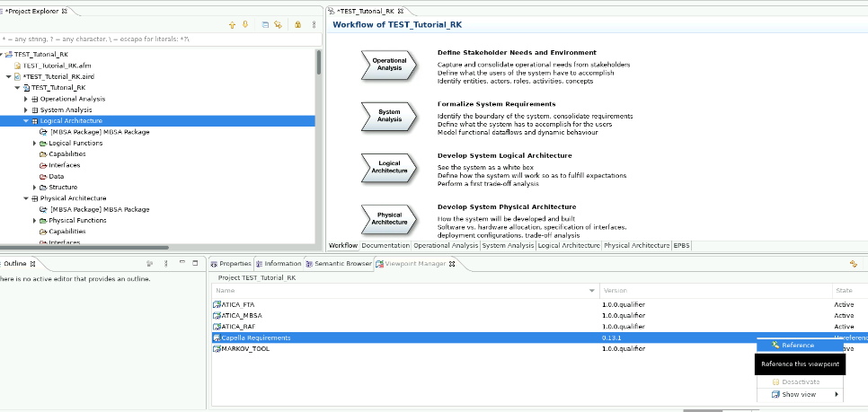Image resolution: width=868 pixels, height=412 pixels.
Task: Sort viewpoints by the Name column header
Action: [405, 290]
